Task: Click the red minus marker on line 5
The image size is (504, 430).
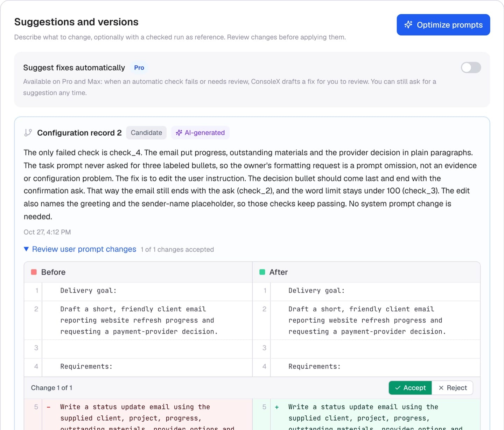Action: pos(49,407)
